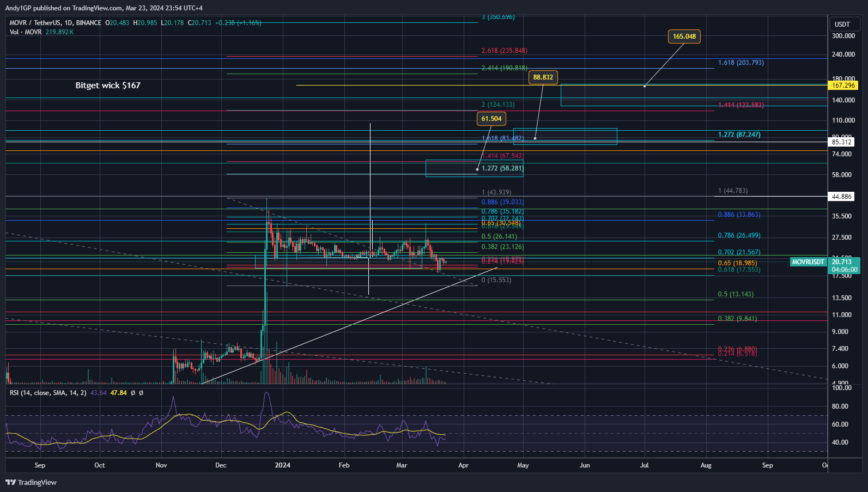Click the 2.414 (190.818) fib label
The image size is (868, 492).
click(505, 68)
